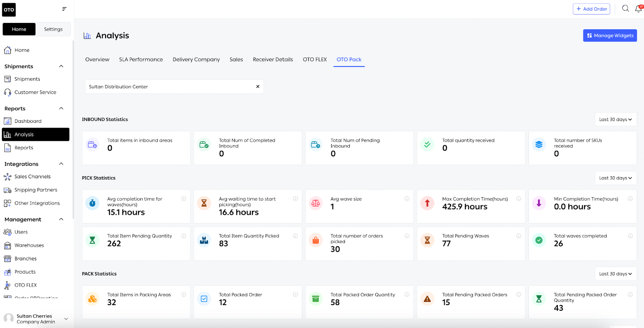Show info for Avg completion time for waves
This screenshot has width=644, height=328.
pos(184,199)
